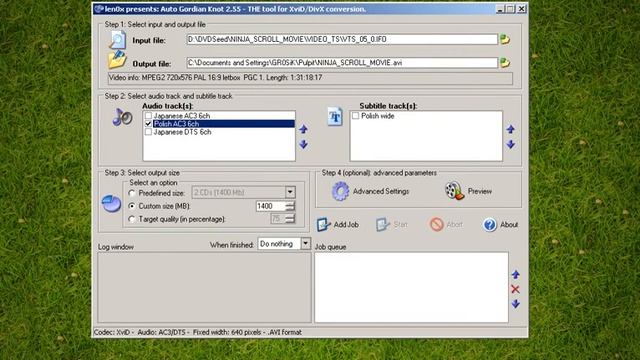This screenshot has width=640, height=360.
Task: Browse for output file using folder button
Action: (x=505, y=63)
